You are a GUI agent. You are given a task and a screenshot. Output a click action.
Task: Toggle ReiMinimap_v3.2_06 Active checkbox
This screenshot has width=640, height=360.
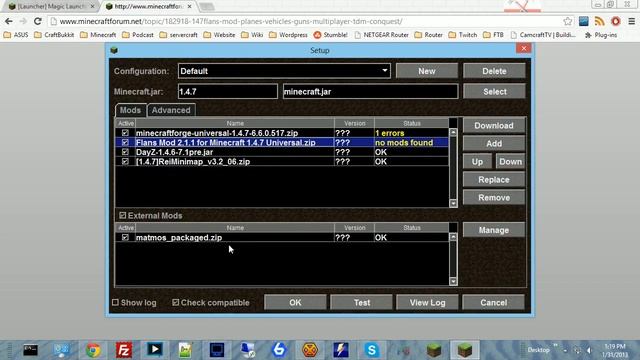tap(125, 161)
